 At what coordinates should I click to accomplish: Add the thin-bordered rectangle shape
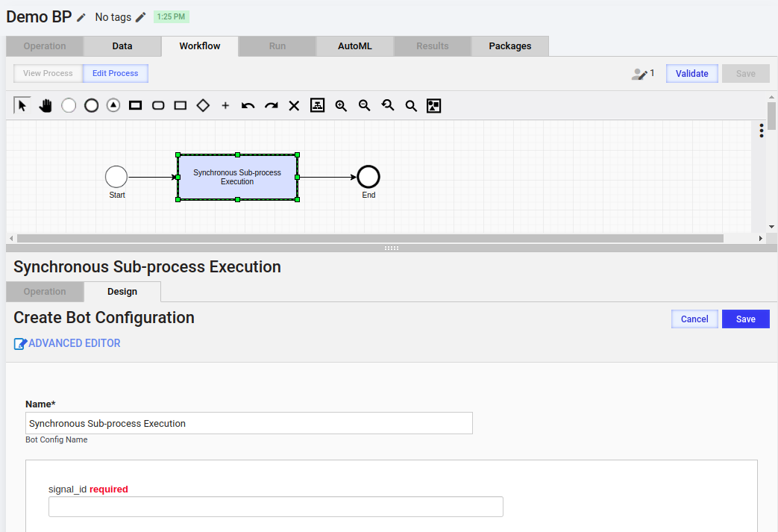click(181, 105)
